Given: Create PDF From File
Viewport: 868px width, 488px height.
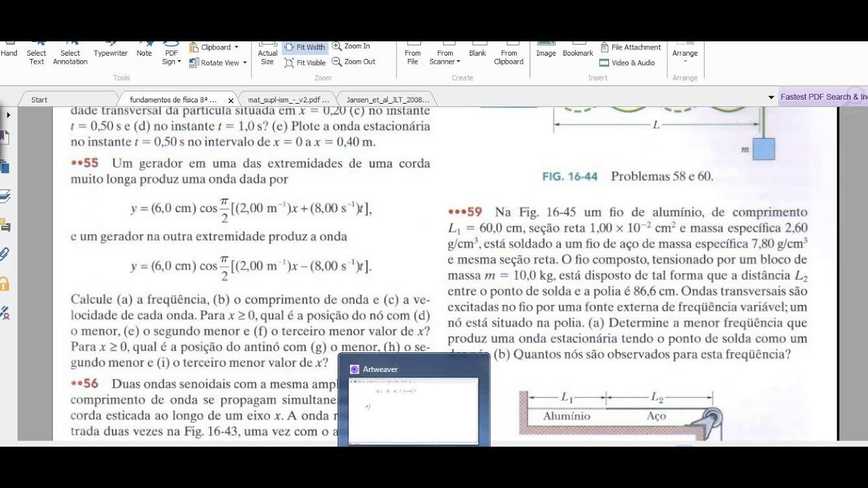Looking at the screenshot, I should point(412,53).
